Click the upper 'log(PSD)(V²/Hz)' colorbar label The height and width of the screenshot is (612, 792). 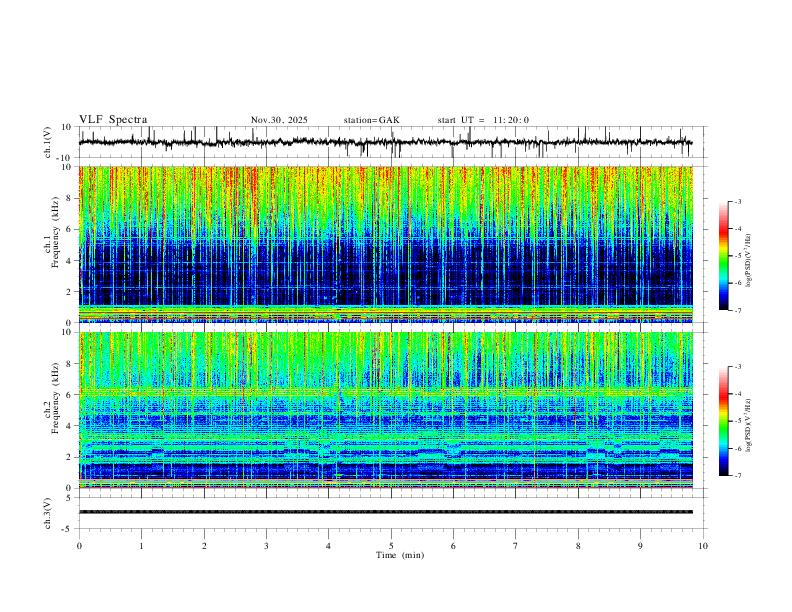point(749,261)
